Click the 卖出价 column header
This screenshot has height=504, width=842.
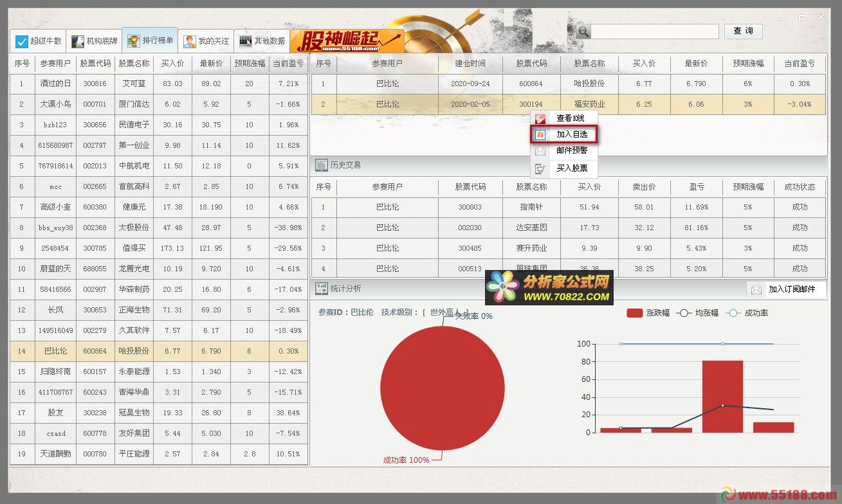pos(644,186)
